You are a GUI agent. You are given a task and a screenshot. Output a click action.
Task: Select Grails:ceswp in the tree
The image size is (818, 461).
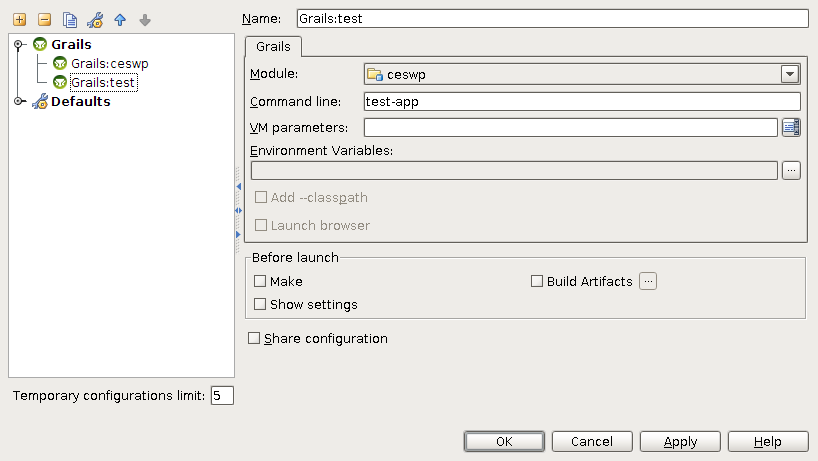[110, 64]
